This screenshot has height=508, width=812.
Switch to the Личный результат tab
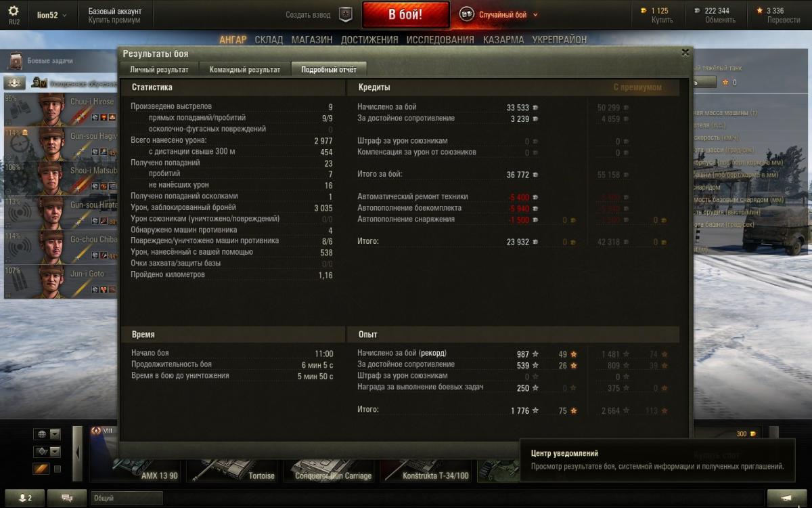[x=160, y=69]
